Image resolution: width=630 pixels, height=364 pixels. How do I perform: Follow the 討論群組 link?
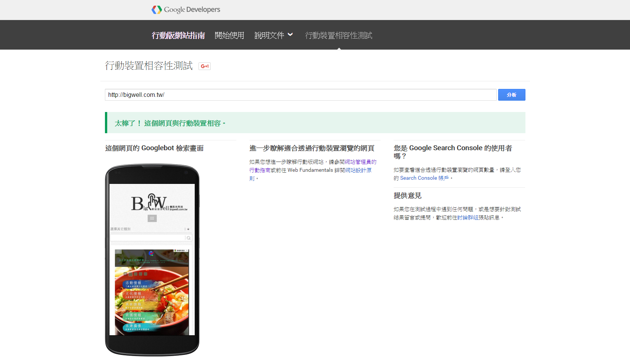467,218
